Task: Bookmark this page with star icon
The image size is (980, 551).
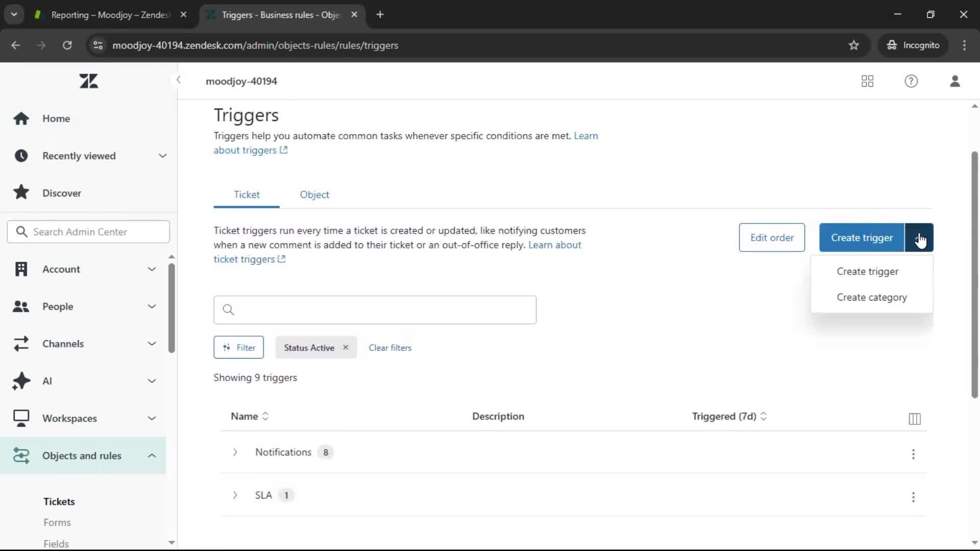Action: click(x=853, y=45)
